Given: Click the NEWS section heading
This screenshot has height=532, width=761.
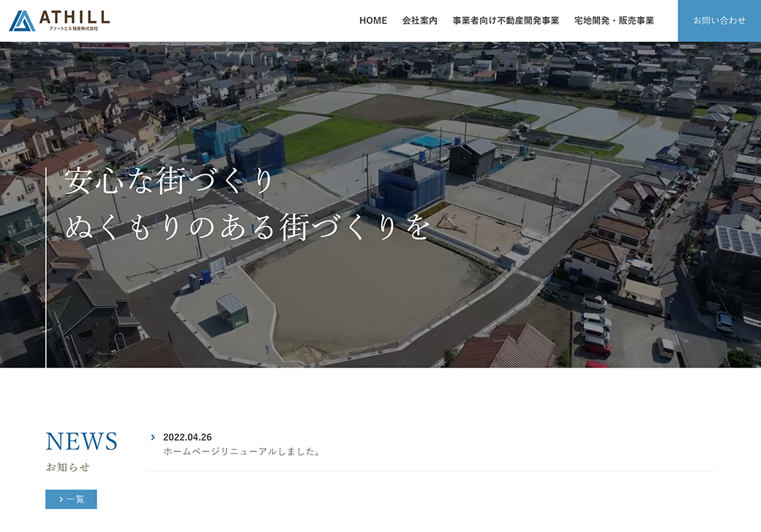Looking at the screenshot, I should point(81,440).
